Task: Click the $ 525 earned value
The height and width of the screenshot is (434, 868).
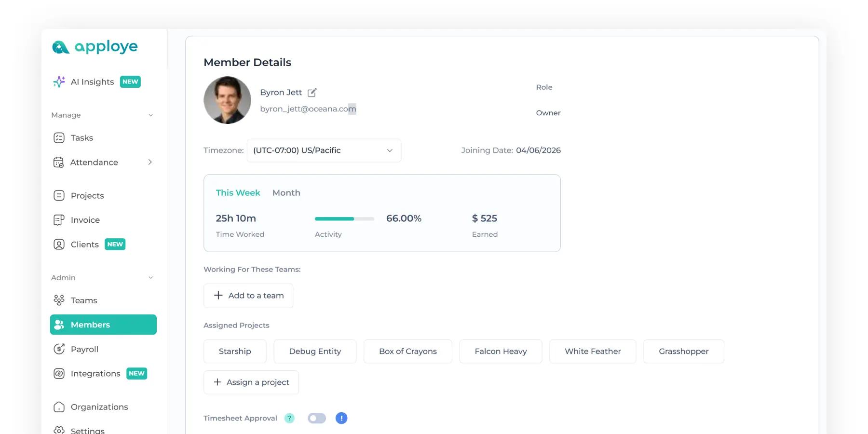Action: tap(485, 218)
